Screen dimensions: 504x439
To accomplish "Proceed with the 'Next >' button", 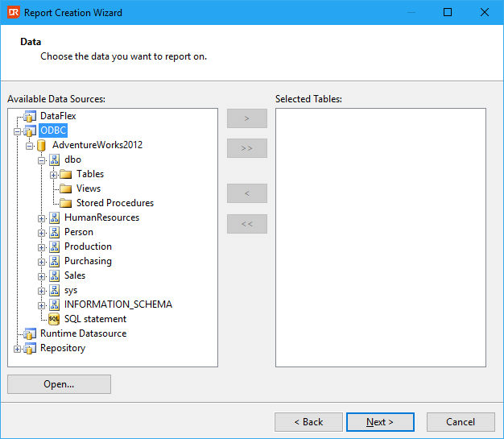I will pos(380,422).
